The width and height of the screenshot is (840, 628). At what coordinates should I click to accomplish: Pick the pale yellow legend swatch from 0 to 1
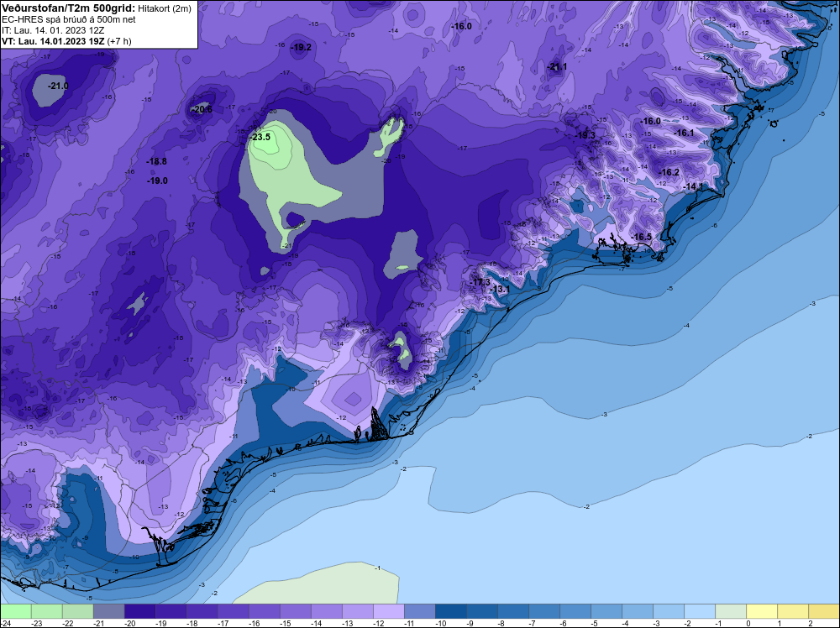762,611
